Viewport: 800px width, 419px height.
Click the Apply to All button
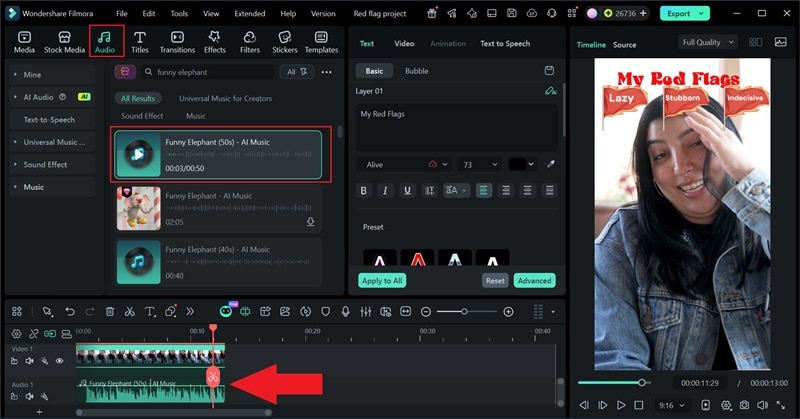pos(382,281)
